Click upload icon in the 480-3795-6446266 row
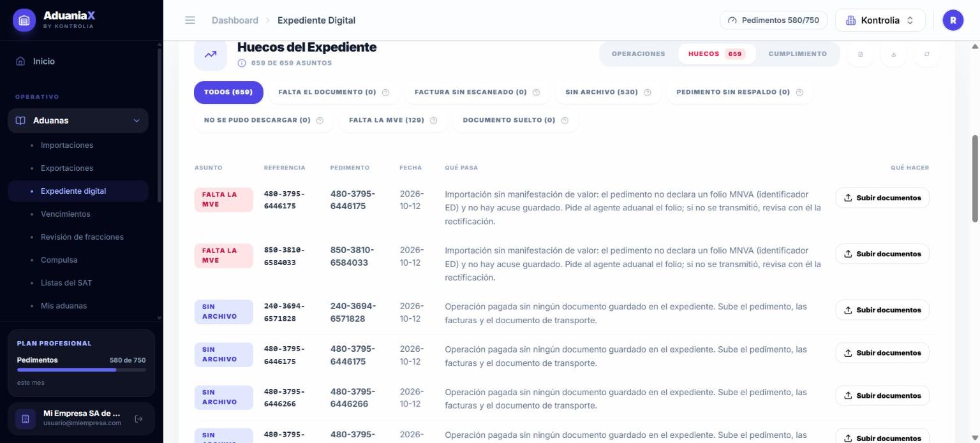This screenshot has width=980, height=443. pyautogui.click(x=848, y=396)
